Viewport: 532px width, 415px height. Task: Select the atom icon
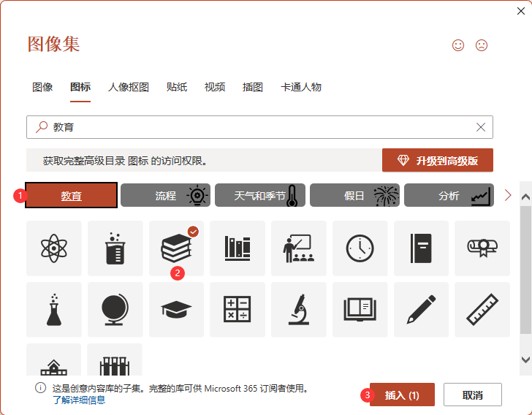(54, 248)
